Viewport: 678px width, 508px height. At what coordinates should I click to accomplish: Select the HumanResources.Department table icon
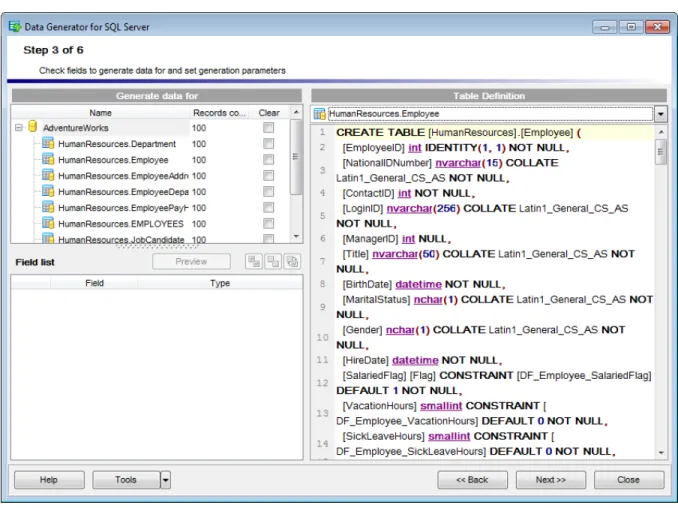click(x=48, y=144)
